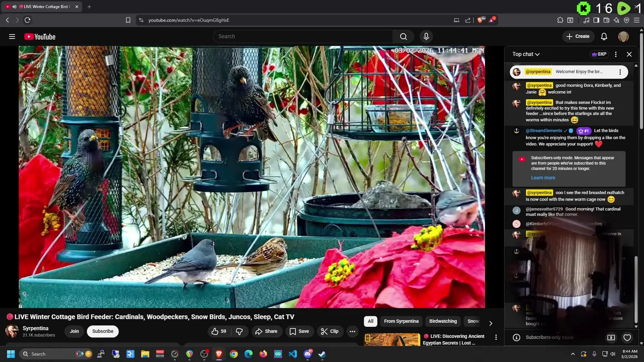Open YouTube notifications bell
644x362 pixels.
604,36
